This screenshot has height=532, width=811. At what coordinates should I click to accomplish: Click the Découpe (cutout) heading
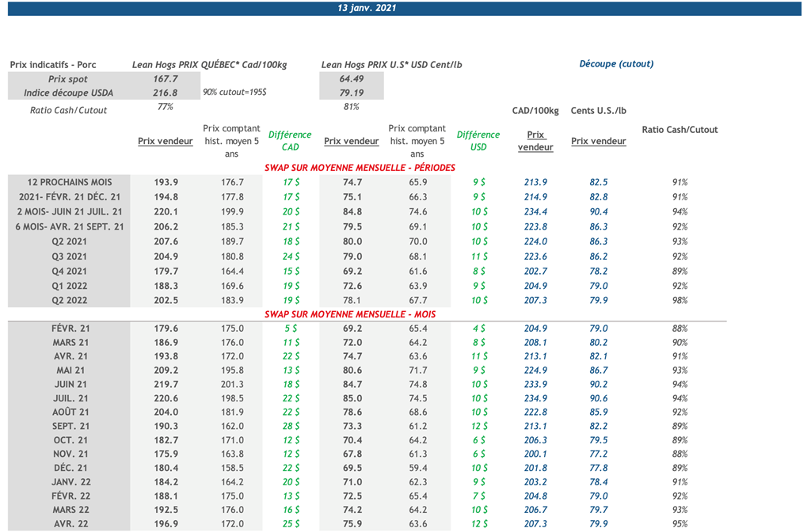click(x=616, y=64)
